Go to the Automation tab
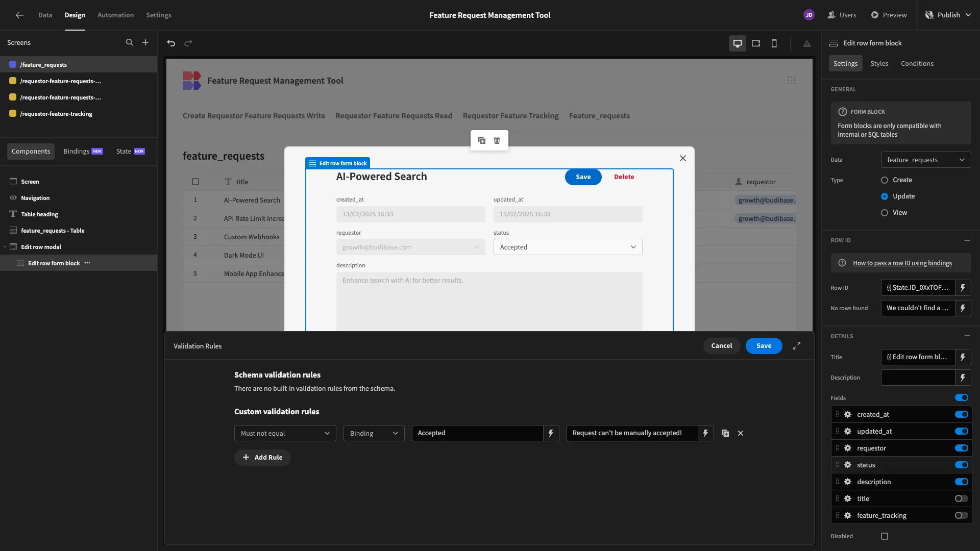 pos(115,15)
